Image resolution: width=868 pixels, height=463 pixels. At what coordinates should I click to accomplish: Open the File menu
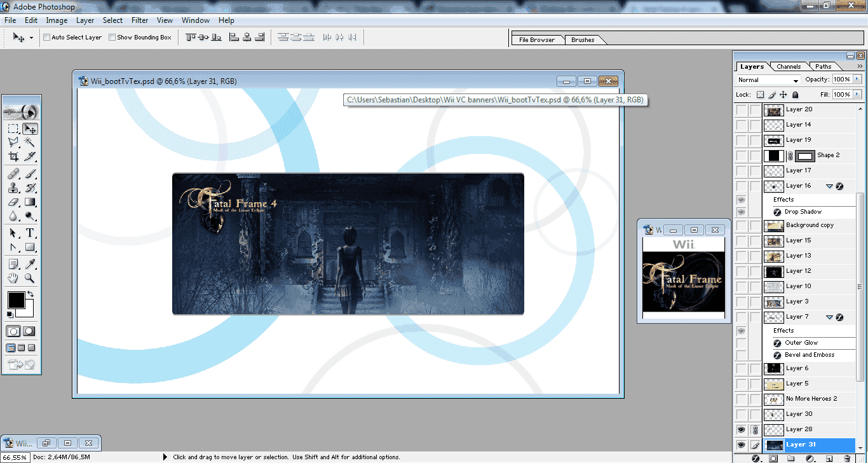pyautogui.click(x=10, y=20)
